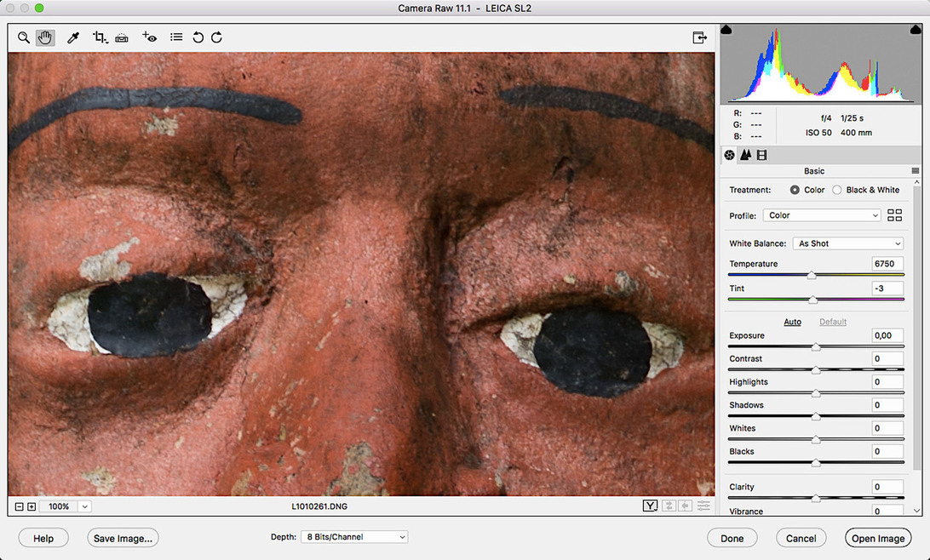The height and width of the screenshot is (560, 930).
Task: Rotate image 90° clockwise
Action: pos(216,37)
